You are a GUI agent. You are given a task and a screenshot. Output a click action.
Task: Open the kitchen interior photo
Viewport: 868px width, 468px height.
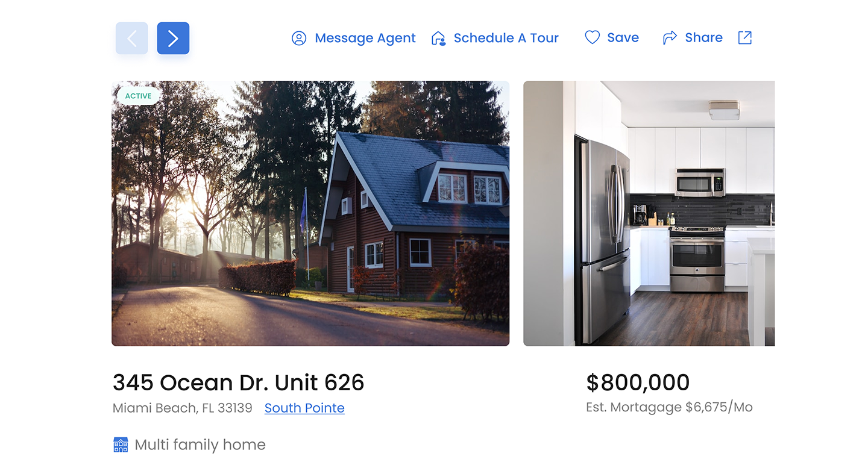pyautogui.click(x=649, y=213)
